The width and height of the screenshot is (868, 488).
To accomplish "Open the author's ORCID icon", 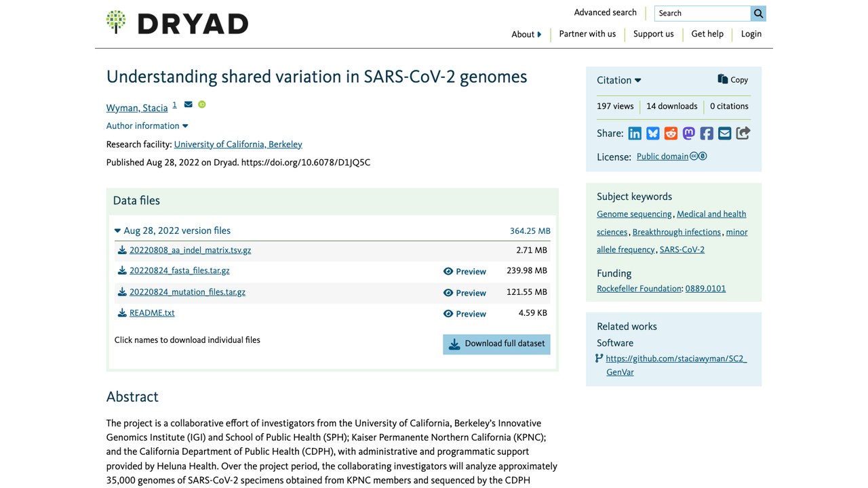I will 201,104.
